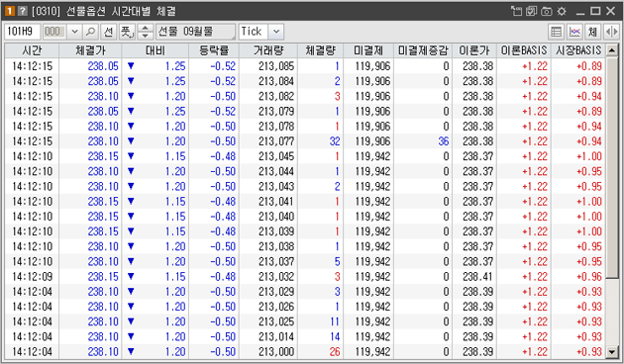Click the 체결가 column header
The width and height of the screenshot is (624, 364).
(x=90, y=50)
